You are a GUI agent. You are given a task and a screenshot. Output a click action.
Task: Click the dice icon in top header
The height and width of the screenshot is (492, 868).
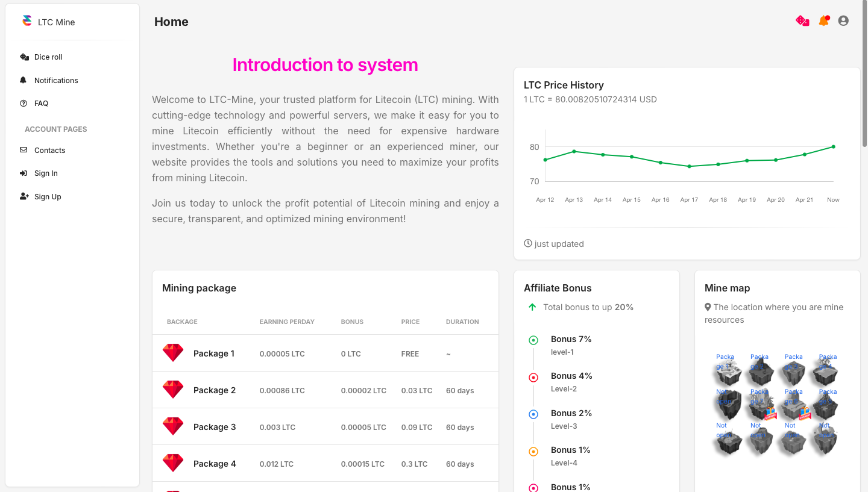(x=802, y=21)
